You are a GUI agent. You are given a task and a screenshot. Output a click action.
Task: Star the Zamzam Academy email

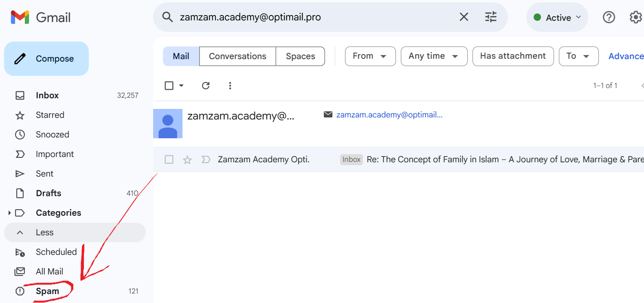tap(187, 159)
